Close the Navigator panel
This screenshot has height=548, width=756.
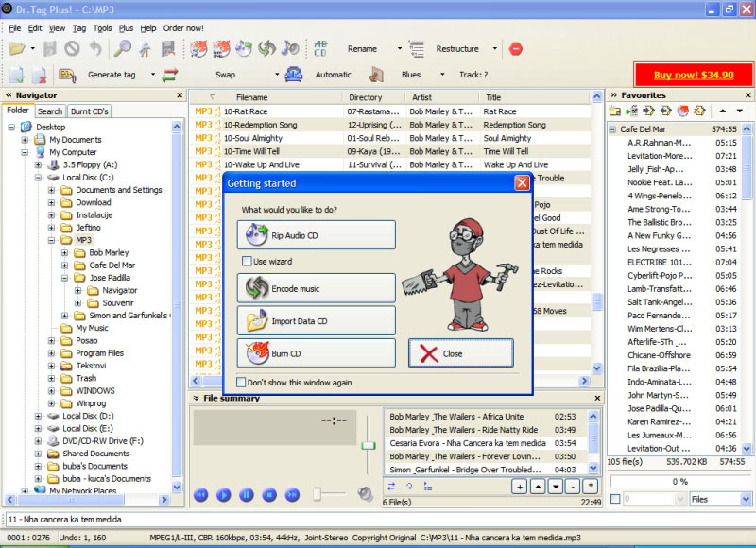tap(180, 95)
